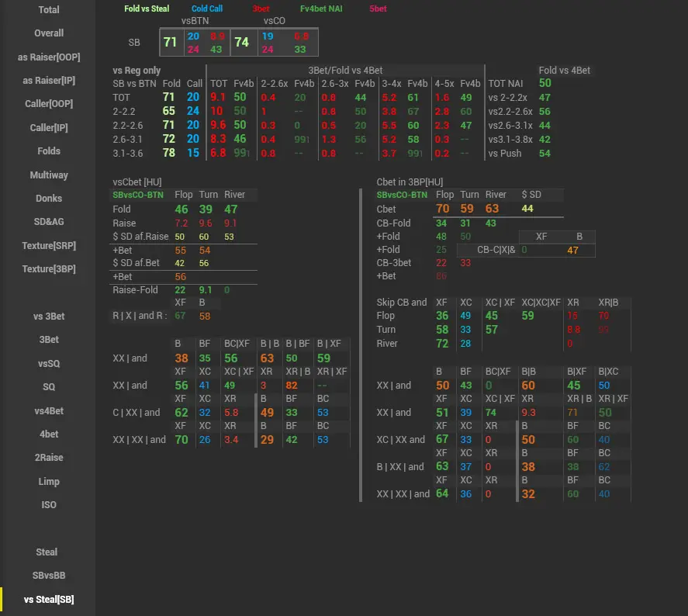Viewport: 688px width, 616px height.
Task: Click the Fold vs 4Bet value 50
Action: pos(545,83)
